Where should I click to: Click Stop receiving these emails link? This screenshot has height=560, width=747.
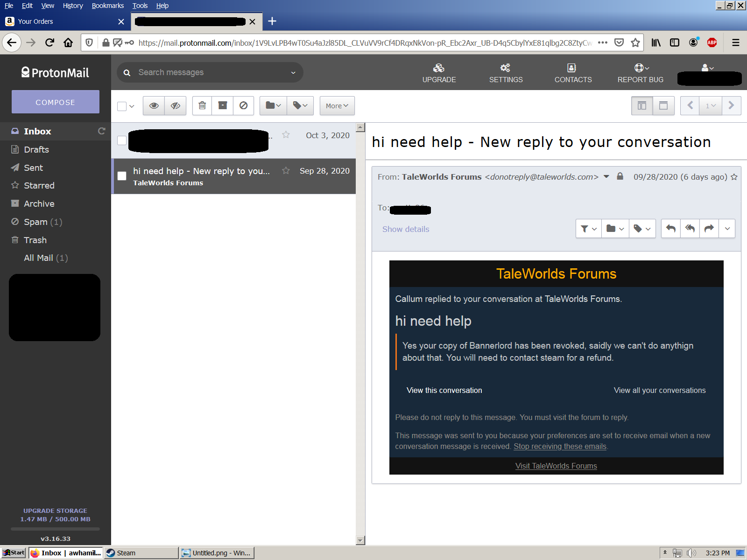tap(560, 446)
